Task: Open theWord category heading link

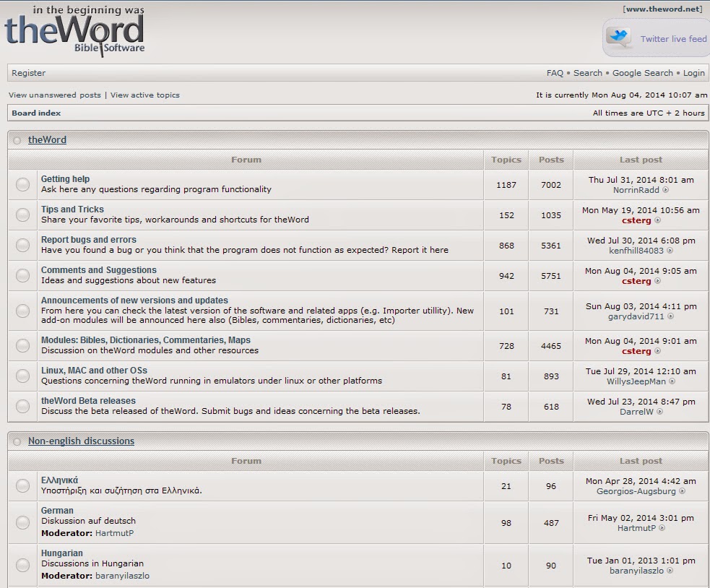Action: pos(47,139)
